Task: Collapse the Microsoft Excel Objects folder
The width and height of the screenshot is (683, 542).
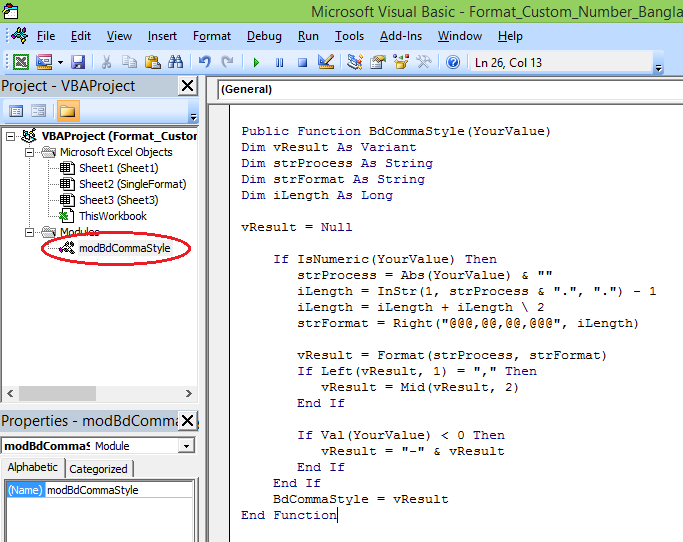Action: coord(29,152)
